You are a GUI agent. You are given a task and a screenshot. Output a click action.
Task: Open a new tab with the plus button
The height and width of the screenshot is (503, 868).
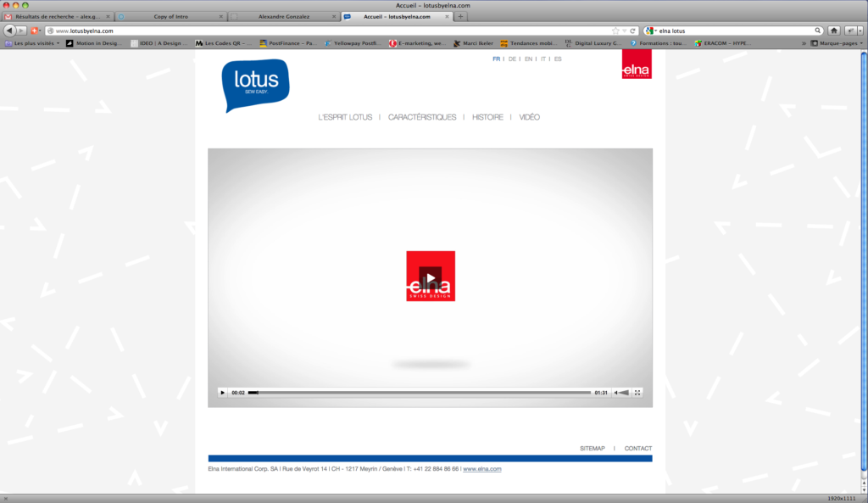coord(460,16)
